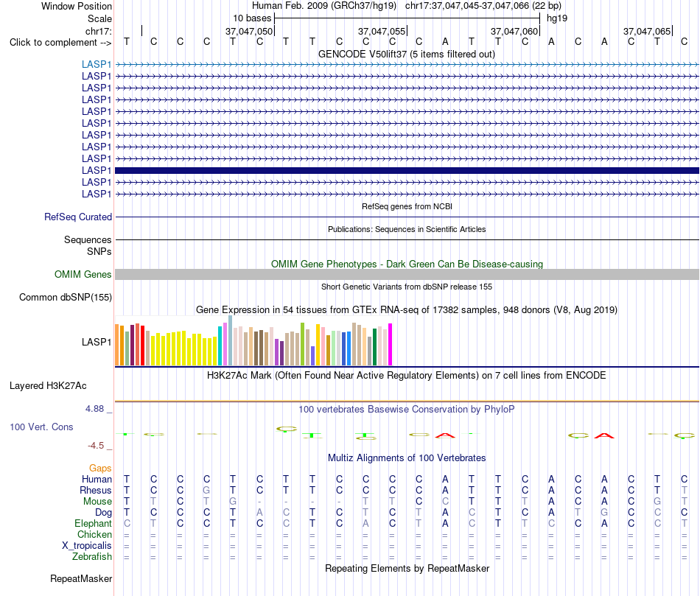The width and height of the screenshot is (700, 596).
Task: Click the Common dbSNP(155) label
Action: pos(66,298)
